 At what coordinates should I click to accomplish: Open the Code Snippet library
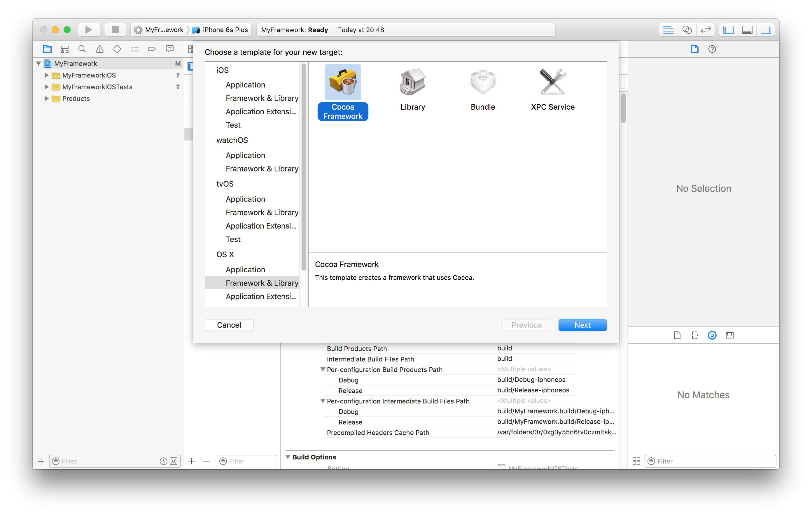tap(695, 335)
